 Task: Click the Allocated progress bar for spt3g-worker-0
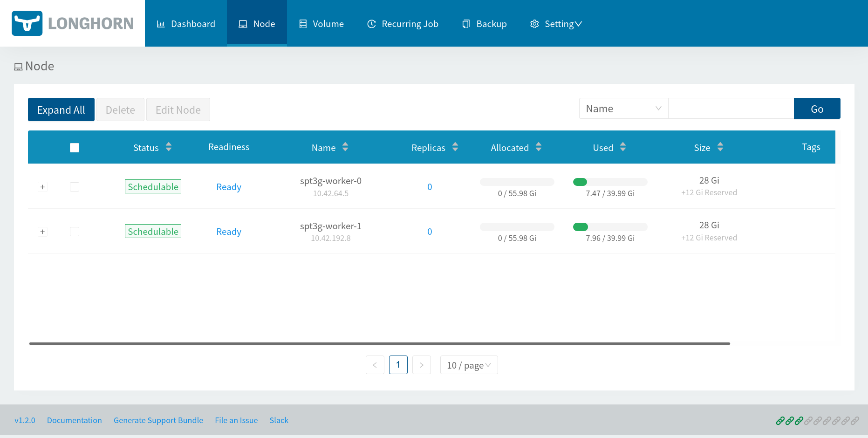click(x=517, y=182)
